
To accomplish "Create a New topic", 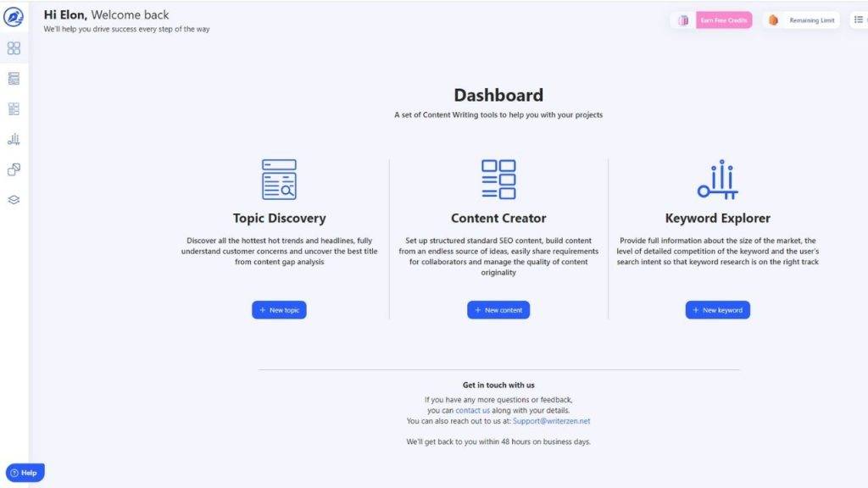I will 279,310.
